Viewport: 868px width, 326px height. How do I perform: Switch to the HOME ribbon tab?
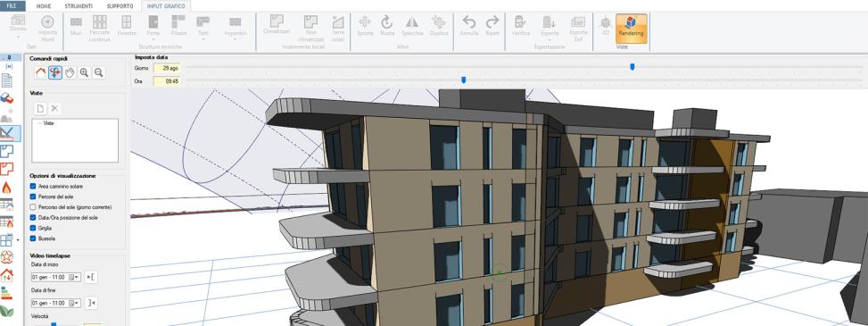point(44,6)
